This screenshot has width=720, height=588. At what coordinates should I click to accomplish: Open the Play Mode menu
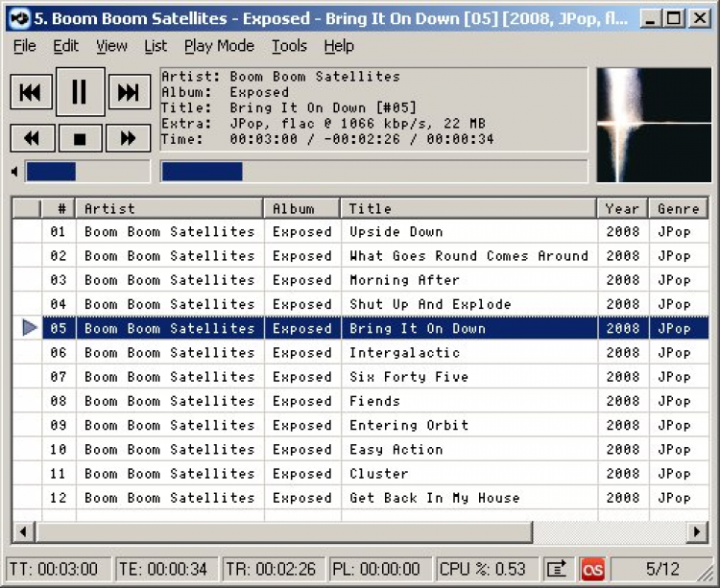click(219, 46)
